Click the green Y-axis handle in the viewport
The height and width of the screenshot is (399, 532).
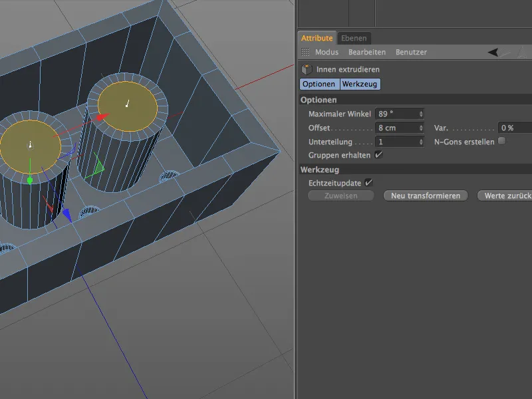[30, 180]
